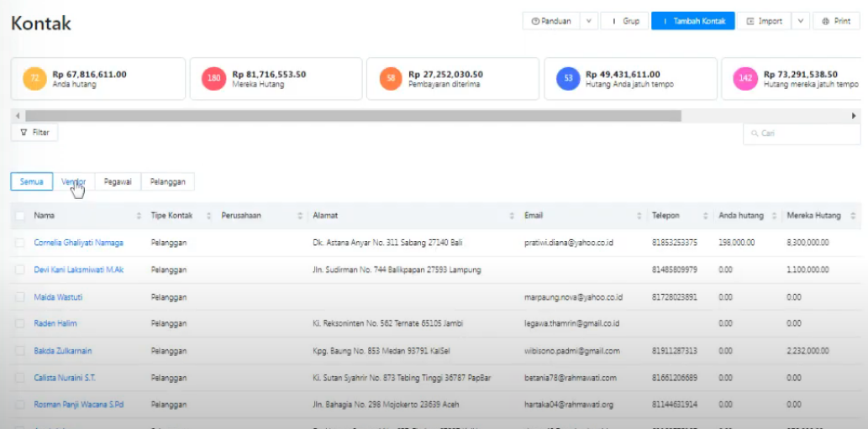Screen dimensions: 868x429
Task: Open contact Devi Kani Laksmiwati M.Ak
Action: 79,269
